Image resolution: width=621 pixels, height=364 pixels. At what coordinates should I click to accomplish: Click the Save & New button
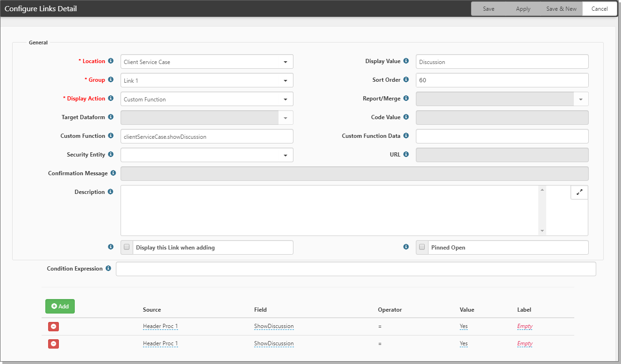[x=561, y=9]
